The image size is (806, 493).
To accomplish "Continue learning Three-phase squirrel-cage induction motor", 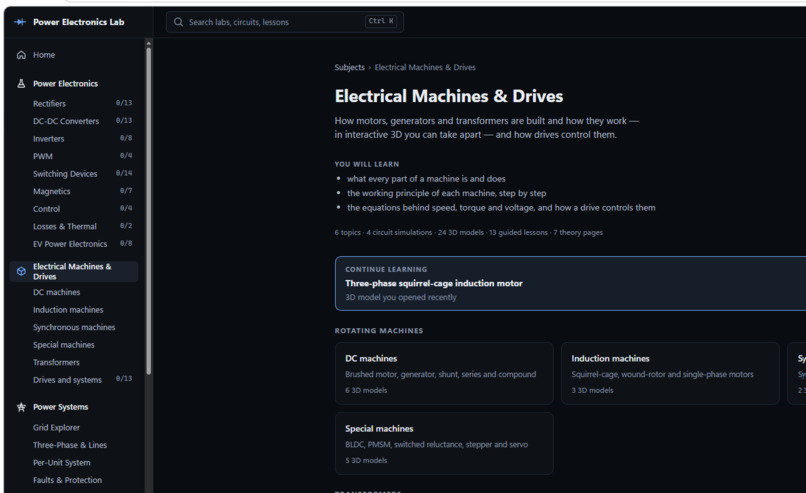I will [x=571, y=283].
